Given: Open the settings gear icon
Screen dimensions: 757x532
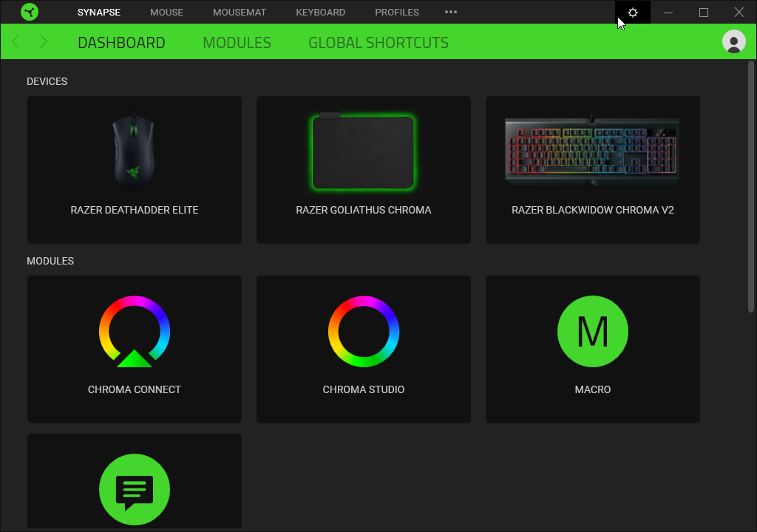Looking at the screenshot, I should [632, 13].
